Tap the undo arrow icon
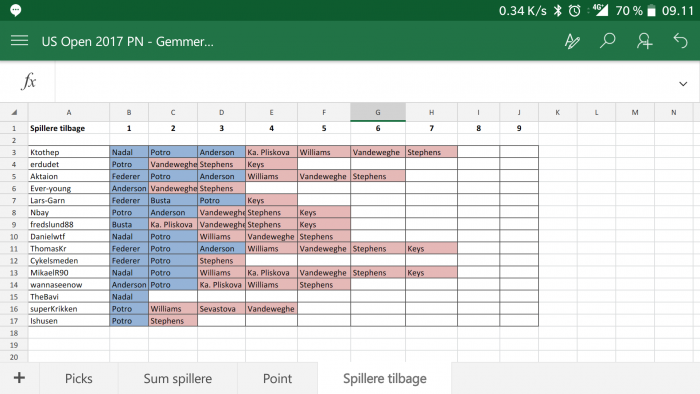The height and width of the screenshot is (394, 700). pyautogui.click(x=680, y=41)
